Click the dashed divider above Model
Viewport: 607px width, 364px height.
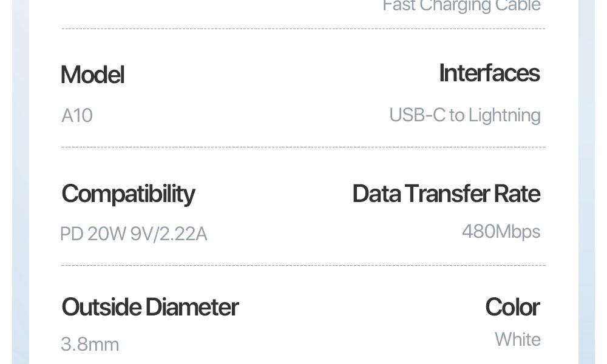coord(303,29)
